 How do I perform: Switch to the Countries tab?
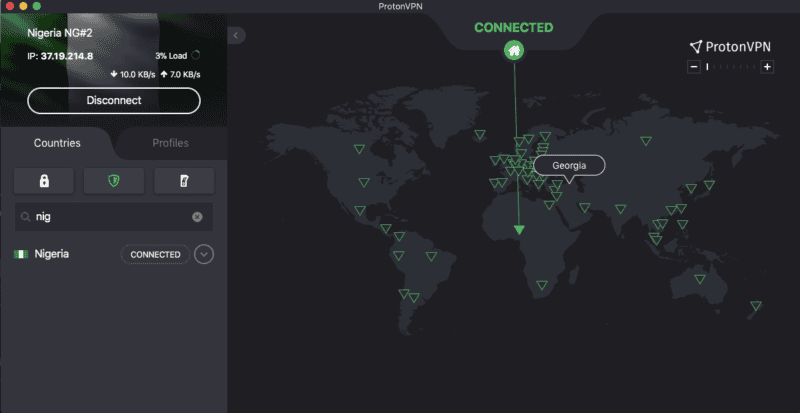coord(57,143)
